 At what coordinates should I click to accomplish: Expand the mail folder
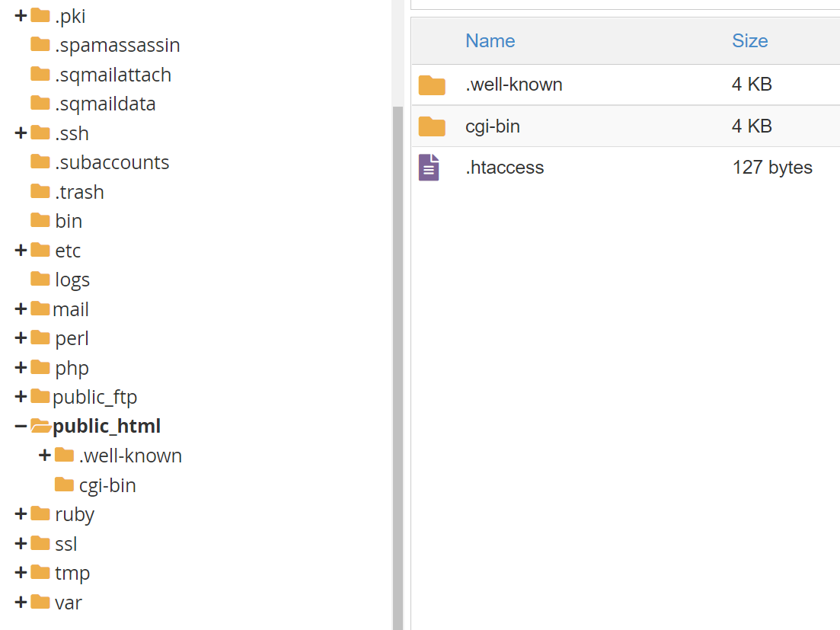(21, 309)
